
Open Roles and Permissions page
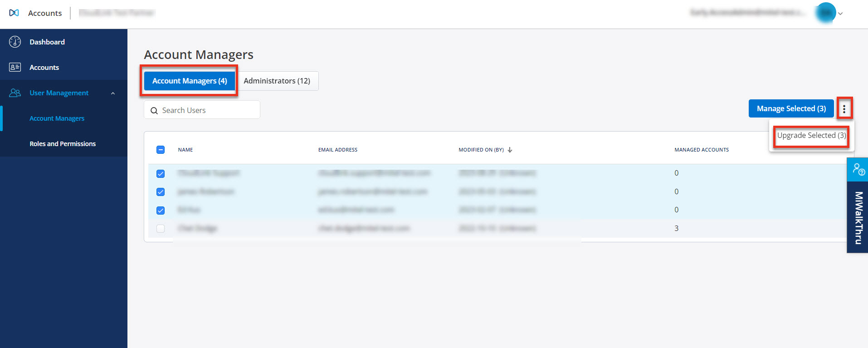63,144
